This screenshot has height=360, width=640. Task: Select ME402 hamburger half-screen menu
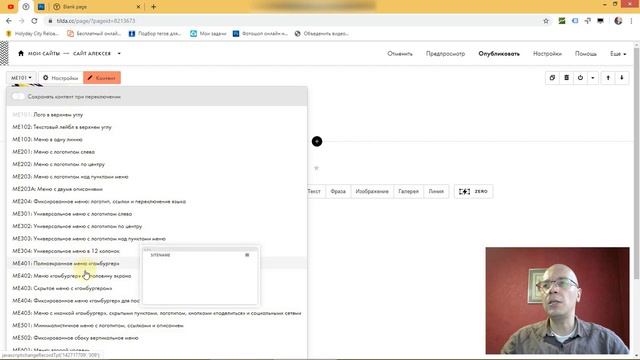[72, 276]
